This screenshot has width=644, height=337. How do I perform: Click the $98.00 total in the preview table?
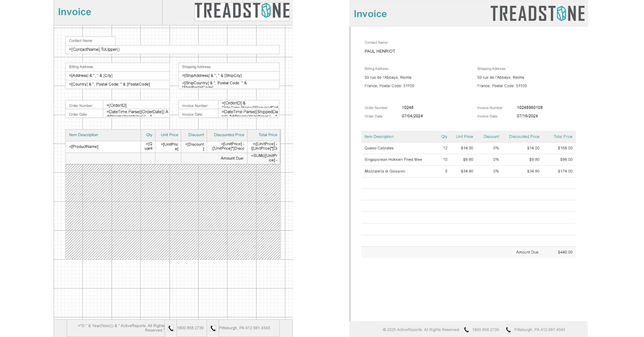(x=566, y=159)
